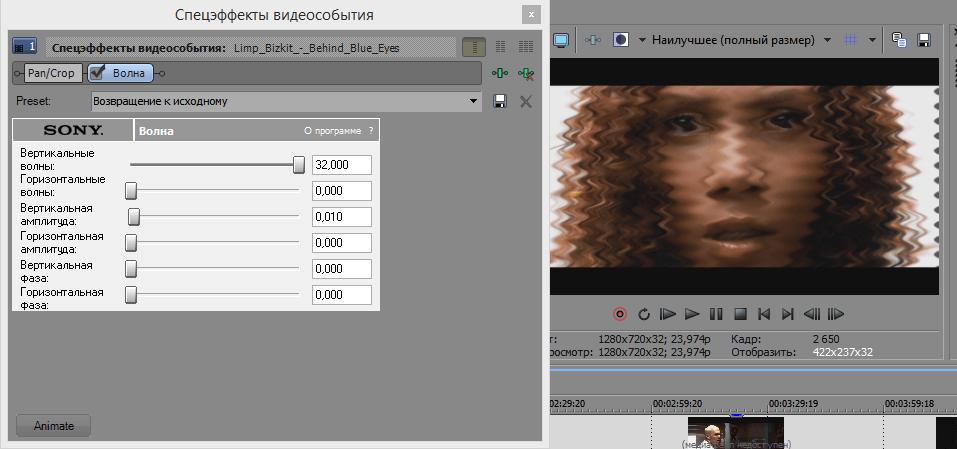Click the remove selected plug-in icon
957x449 pixels.
click(525, 73)
